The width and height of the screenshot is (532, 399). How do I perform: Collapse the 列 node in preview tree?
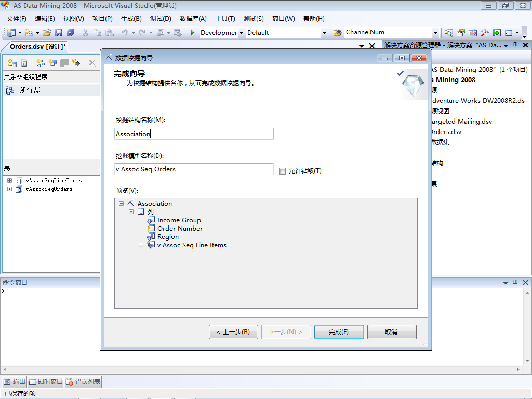click(131, 212)
